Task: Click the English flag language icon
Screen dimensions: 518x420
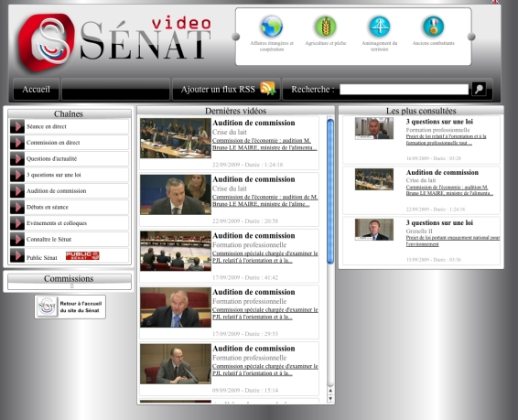Action: [x=495, y=2]
